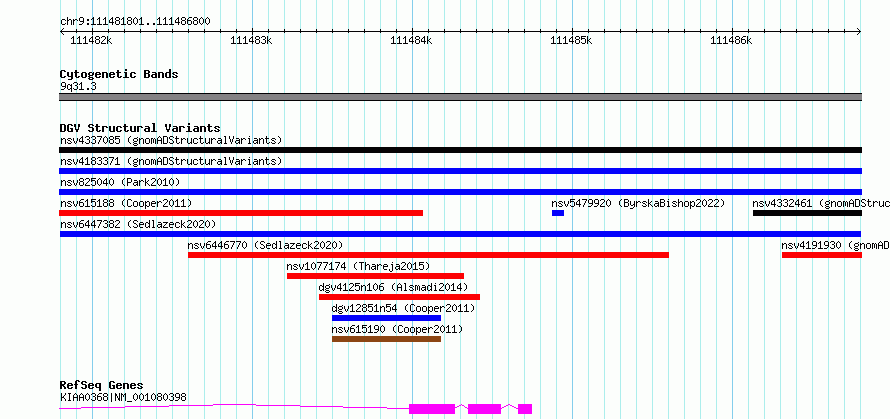Open the nsv6446770 (Sedlazeck2020) label
This screenshot has width=890, height=419.
pyautogui.click(x=266, y=245)
